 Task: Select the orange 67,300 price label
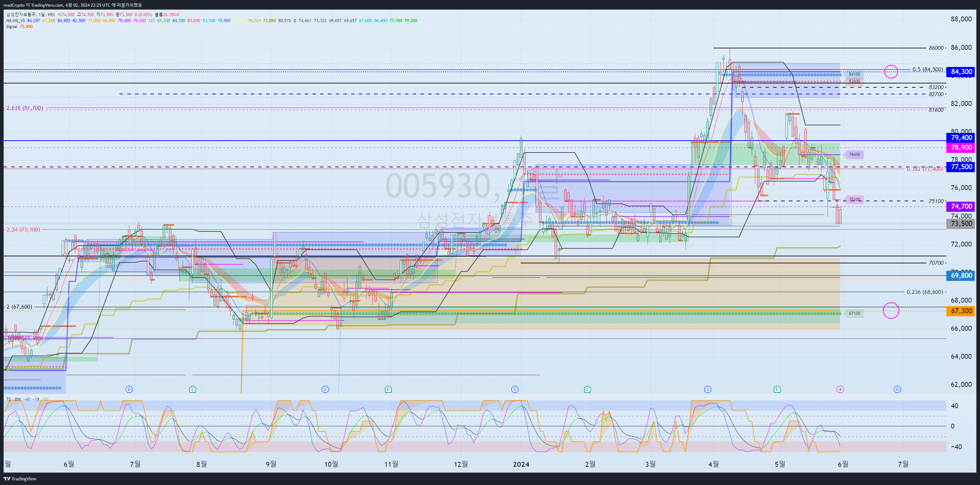pyautogui.click(x=961, y=311)
